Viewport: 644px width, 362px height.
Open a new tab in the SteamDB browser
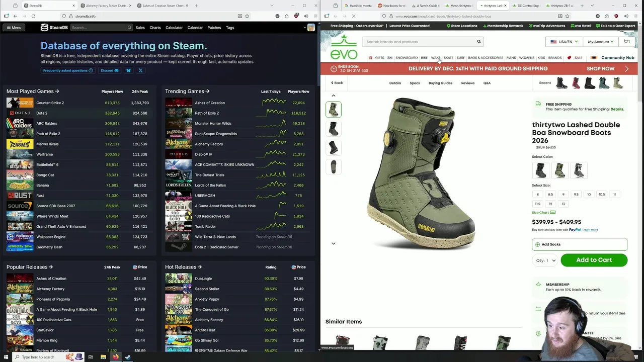tap(196, 6)
